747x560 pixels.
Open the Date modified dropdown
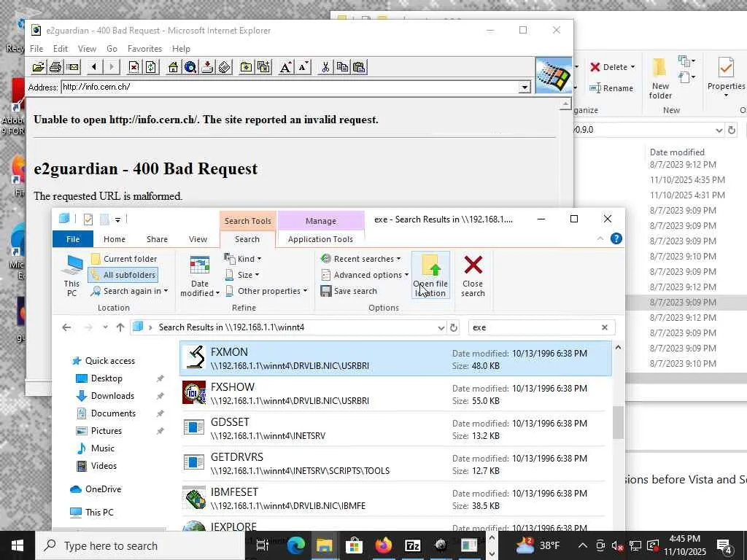[200, 276]
